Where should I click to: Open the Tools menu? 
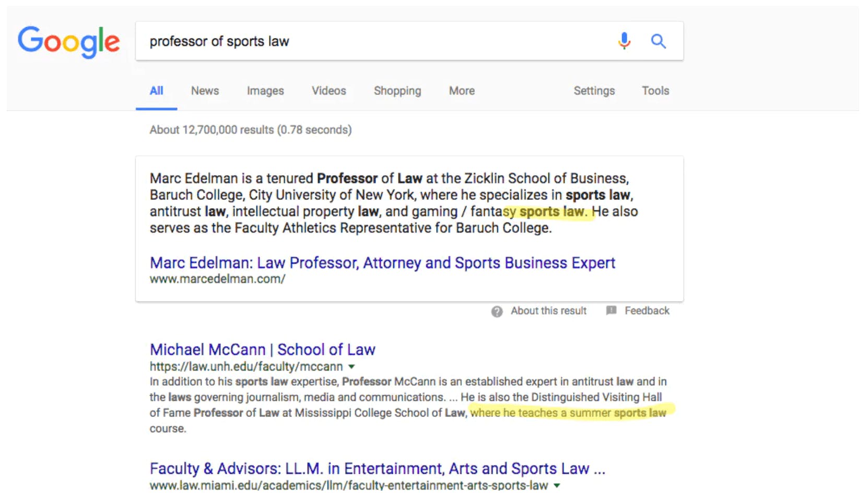[x=655, y=91]
